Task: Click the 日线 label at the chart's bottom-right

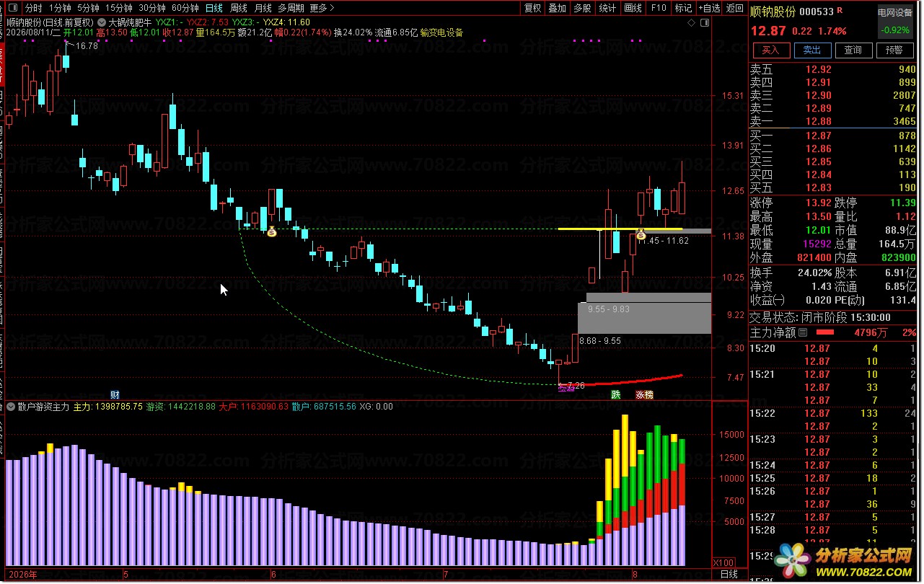Action: pyautogui.click(x=729, y=574)
